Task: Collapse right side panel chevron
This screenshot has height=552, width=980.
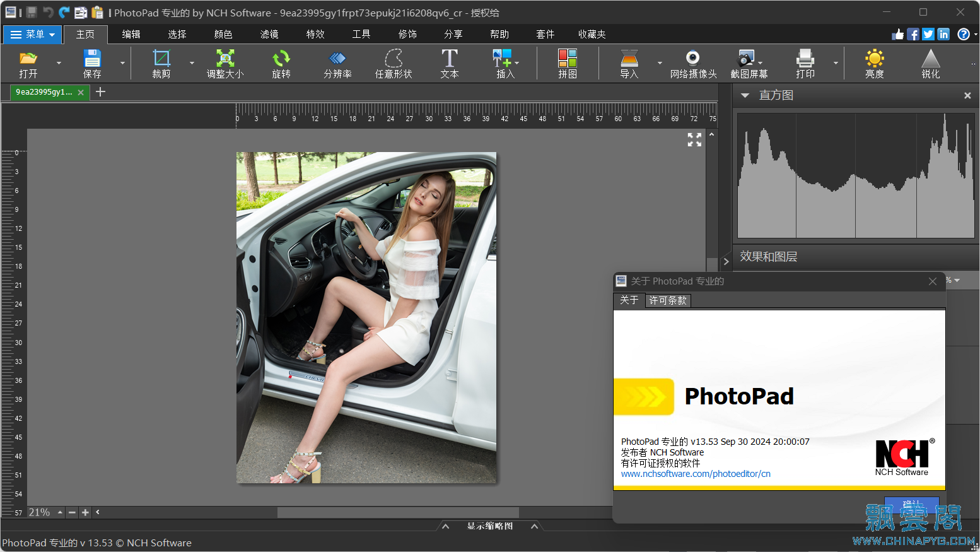Action: 726,261
